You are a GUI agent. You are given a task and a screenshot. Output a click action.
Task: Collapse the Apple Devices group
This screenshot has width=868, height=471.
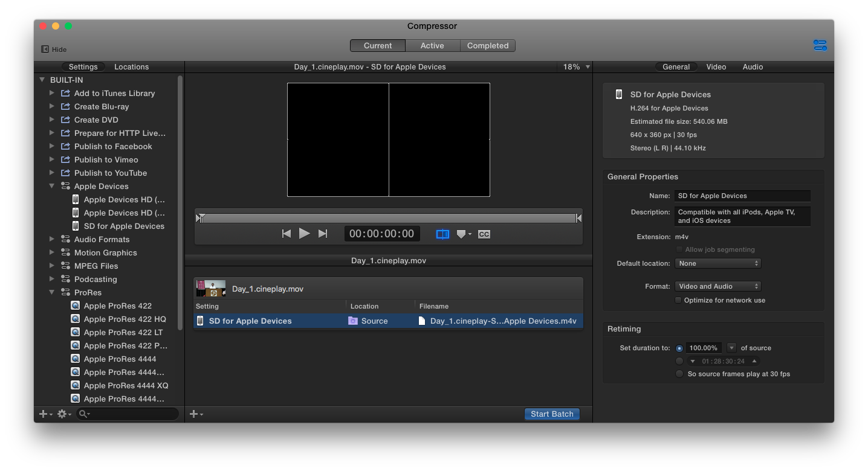point(52,186)
